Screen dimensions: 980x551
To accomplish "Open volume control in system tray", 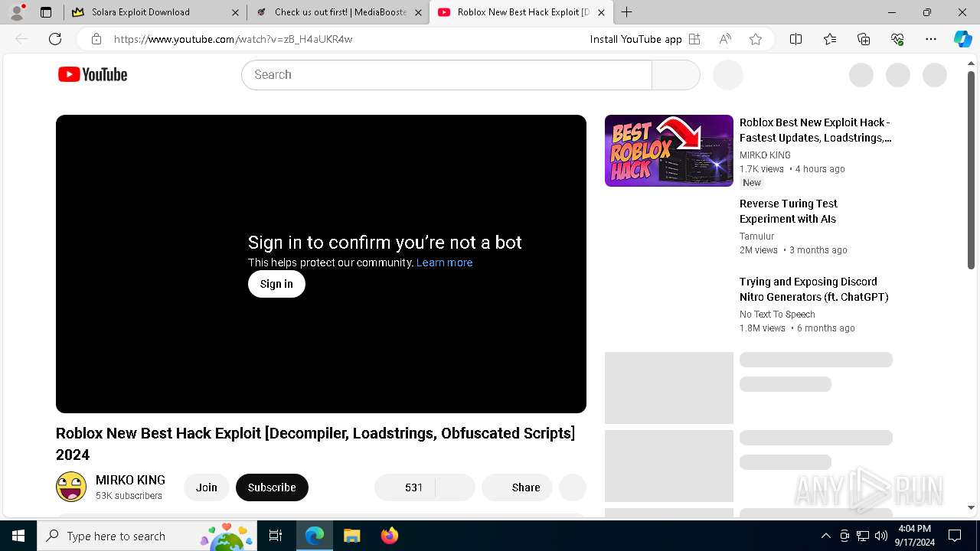I will click(880, 536).
